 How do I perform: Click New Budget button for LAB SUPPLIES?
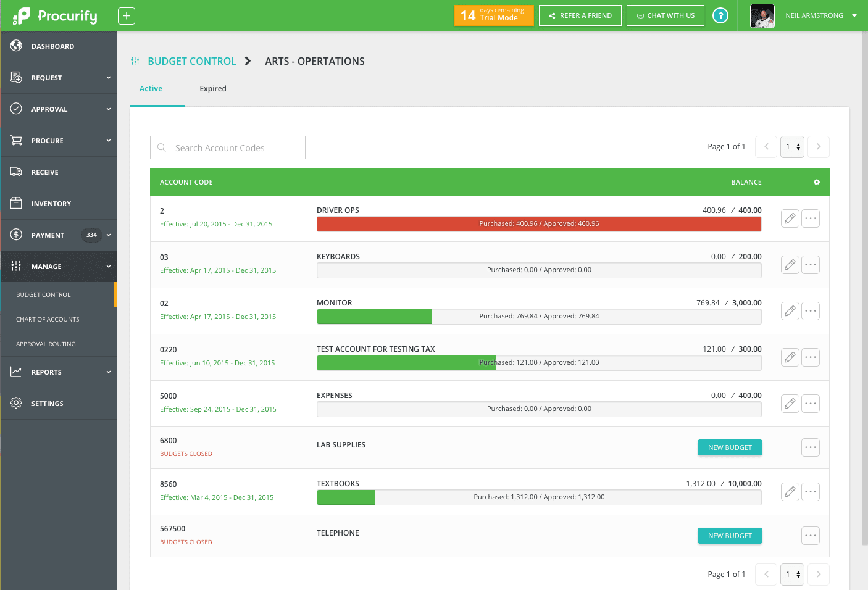pyautogui.click(x=729, y=447)
